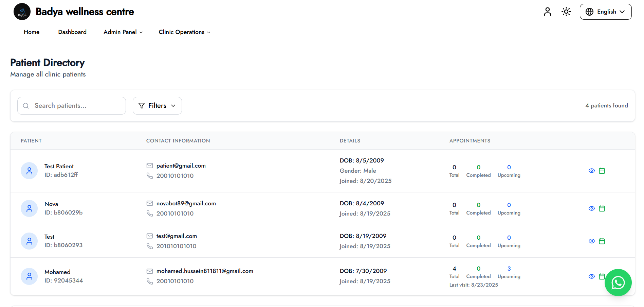Click 'ID: b8060293' text
This screenshot has width=644, height=307.
[63, 245]
